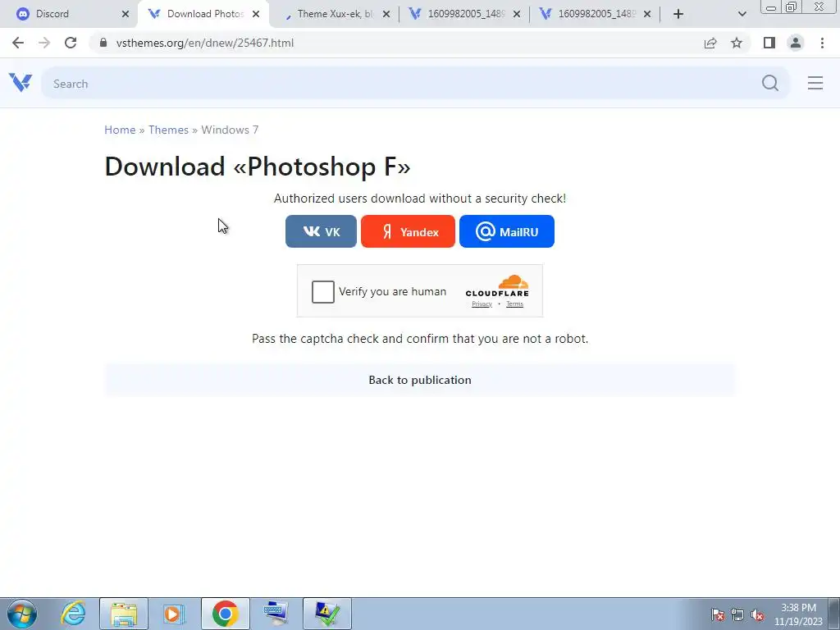Bookmark this page with star icon
Screen dimensions: 840x630
[x=737, y=43]
